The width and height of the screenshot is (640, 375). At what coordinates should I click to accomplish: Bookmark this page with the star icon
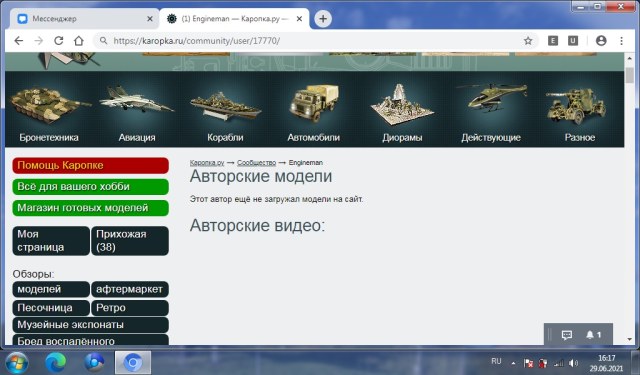528,41
